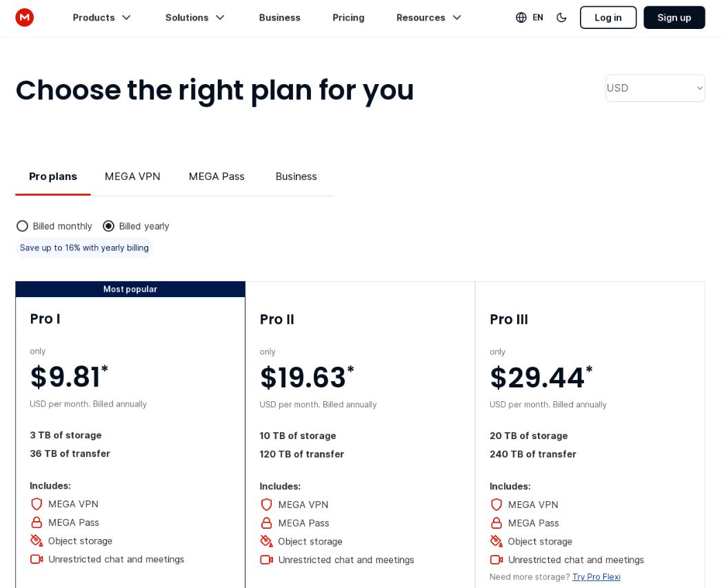Expand the Resources menu
This screenshot has height=588, width=722.
point(429,18)
